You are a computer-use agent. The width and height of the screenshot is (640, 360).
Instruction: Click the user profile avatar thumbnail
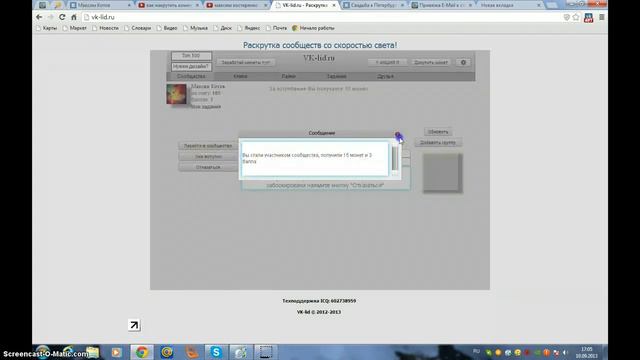[176, 94]
